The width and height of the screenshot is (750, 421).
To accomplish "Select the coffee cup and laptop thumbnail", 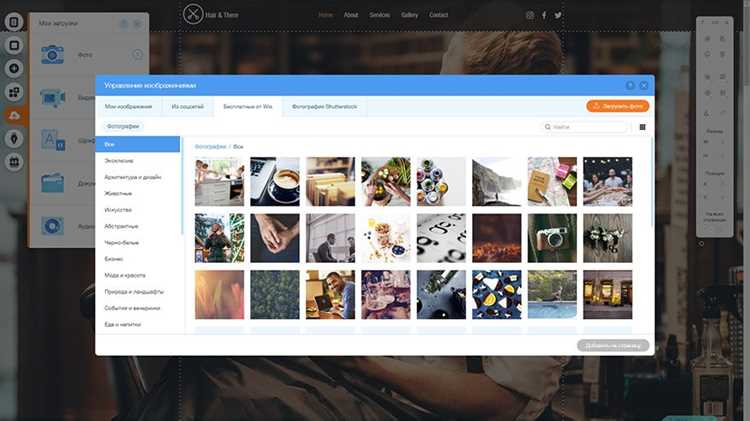I will coord(275,181).
